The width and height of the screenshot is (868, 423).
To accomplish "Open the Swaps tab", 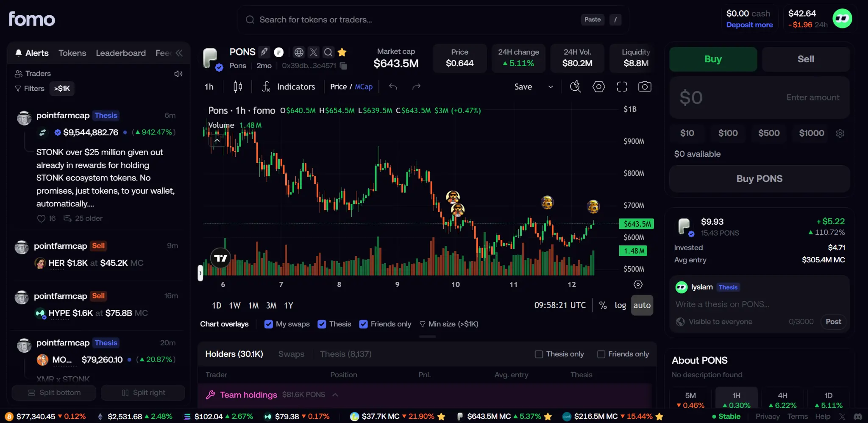I will [x=291, y=354].
